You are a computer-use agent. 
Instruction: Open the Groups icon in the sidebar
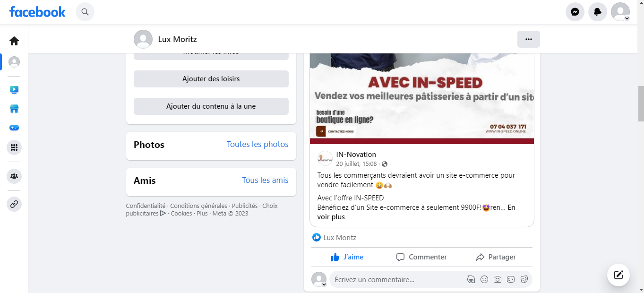[x=14, y=176]
